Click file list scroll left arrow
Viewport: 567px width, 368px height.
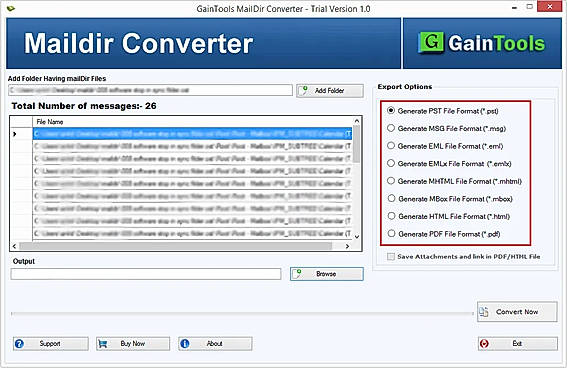[14, 246]
